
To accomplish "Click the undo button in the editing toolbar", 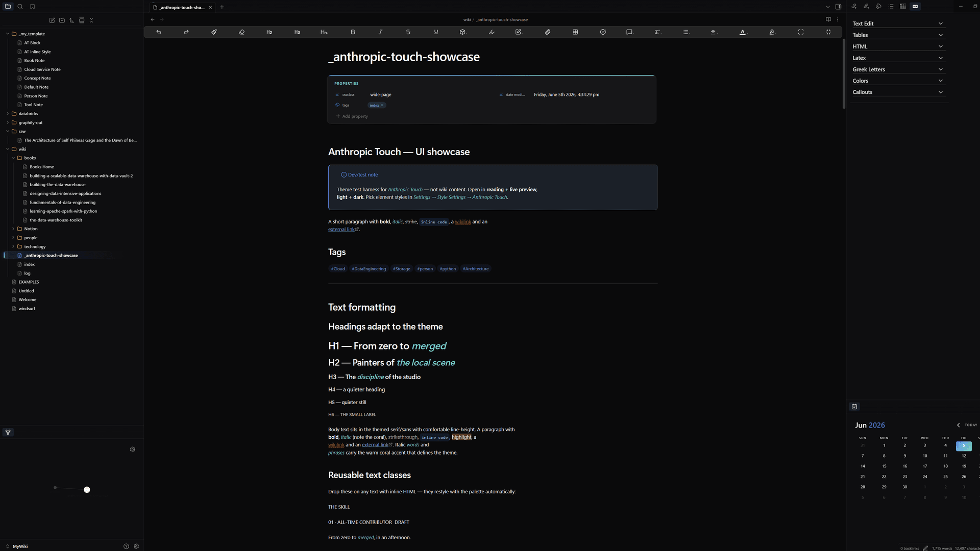I will coord(159,32).
